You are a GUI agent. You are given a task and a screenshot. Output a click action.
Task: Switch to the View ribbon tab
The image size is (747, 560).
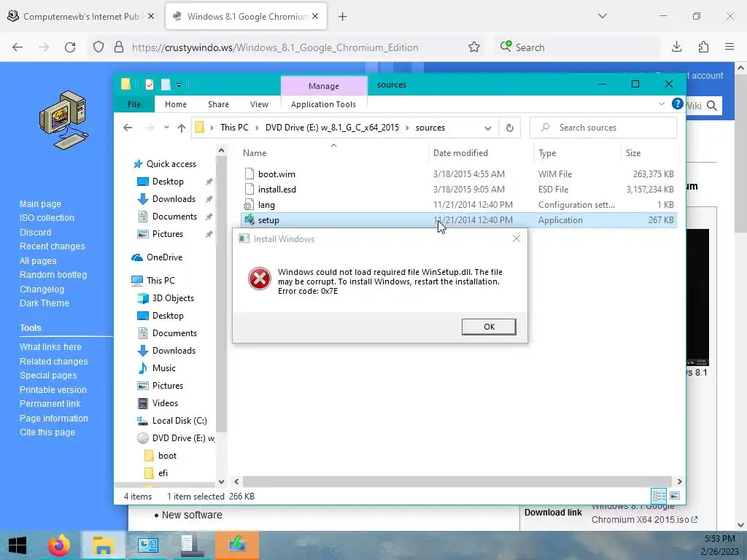click(x=259, y=104)
